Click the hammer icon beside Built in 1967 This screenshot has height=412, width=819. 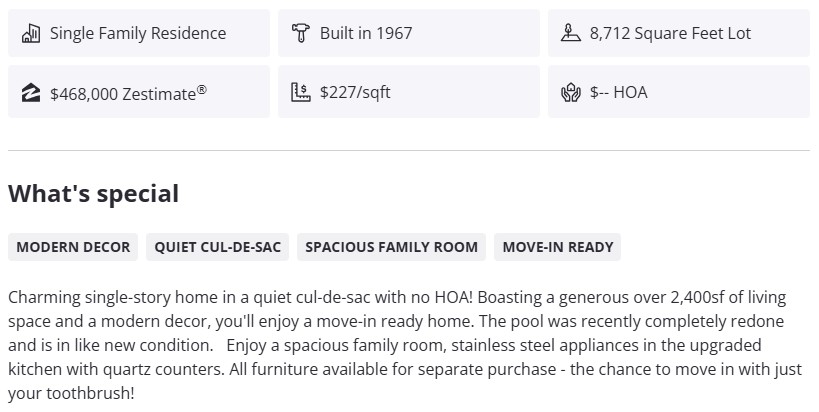pos(301,34)
